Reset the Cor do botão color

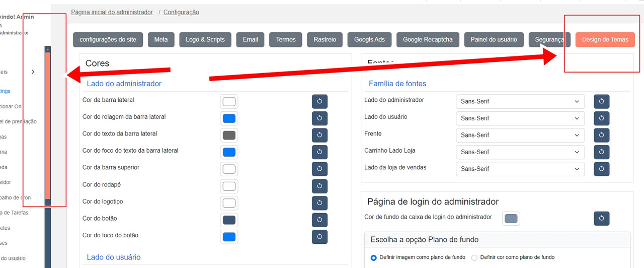pos(319,220)
